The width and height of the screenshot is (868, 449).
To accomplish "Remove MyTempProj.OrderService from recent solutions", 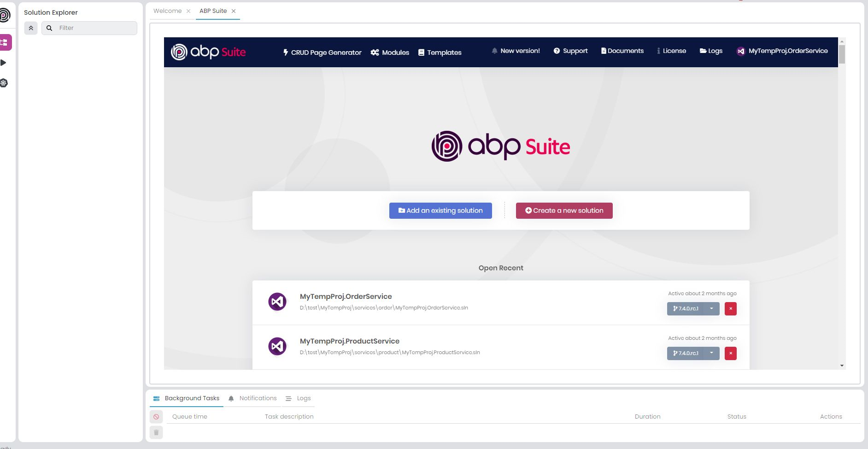I will tap(731, 309).
